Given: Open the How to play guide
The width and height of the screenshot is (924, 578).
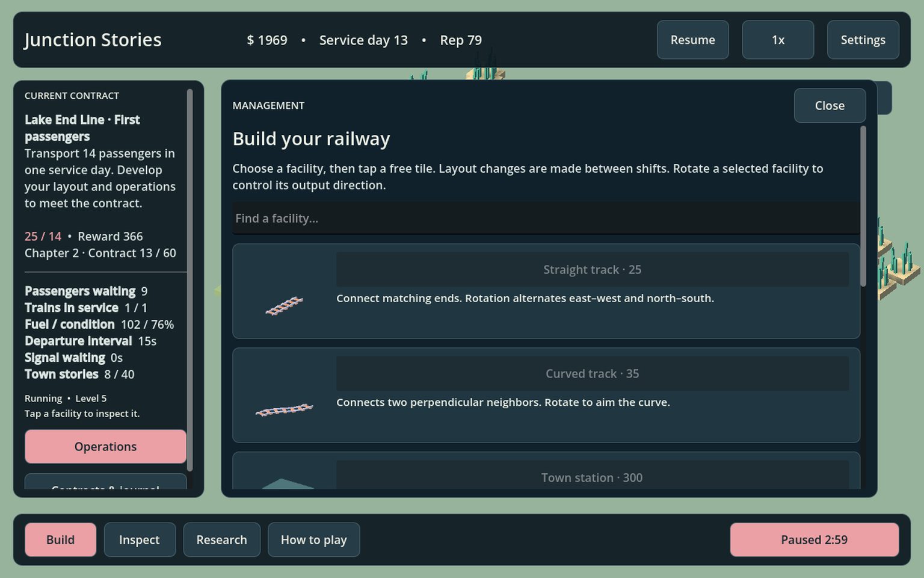Looking at the screenshot, I should tap(314, 539).
